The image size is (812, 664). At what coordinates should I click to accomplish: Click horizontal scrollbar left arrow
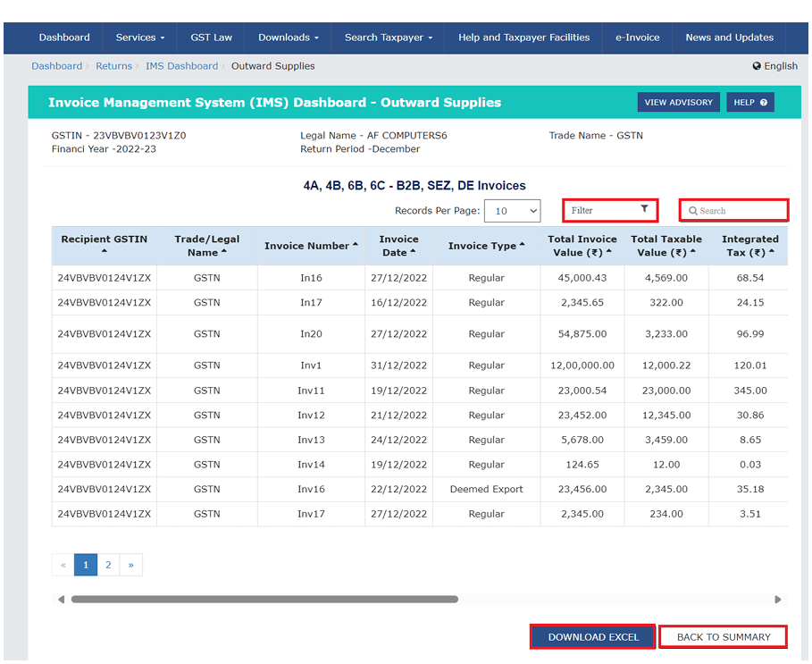click(x=61, y=600)
